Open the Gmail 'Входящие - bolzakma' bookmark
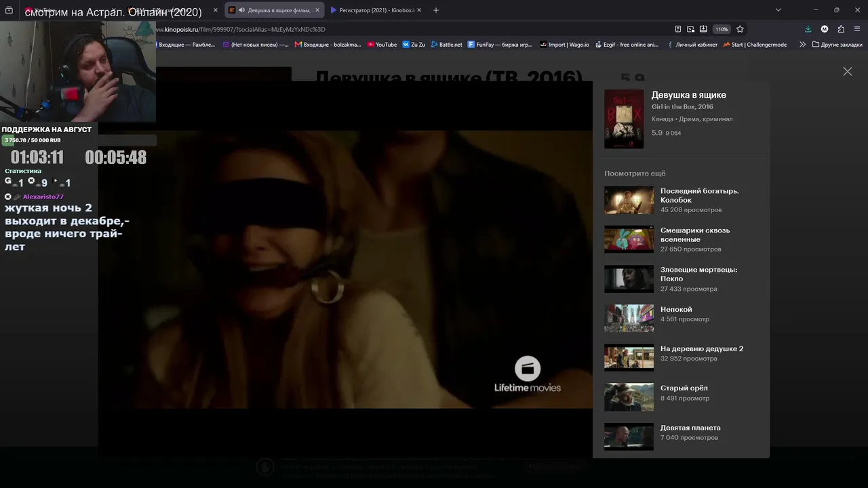 [x=328, y=45]
